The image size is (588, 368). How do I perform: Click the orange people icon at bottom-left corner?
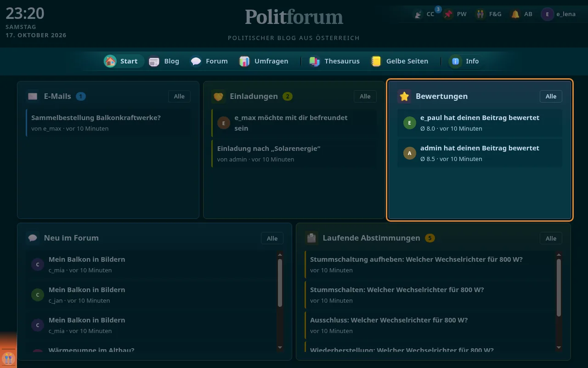click(8, 358)
